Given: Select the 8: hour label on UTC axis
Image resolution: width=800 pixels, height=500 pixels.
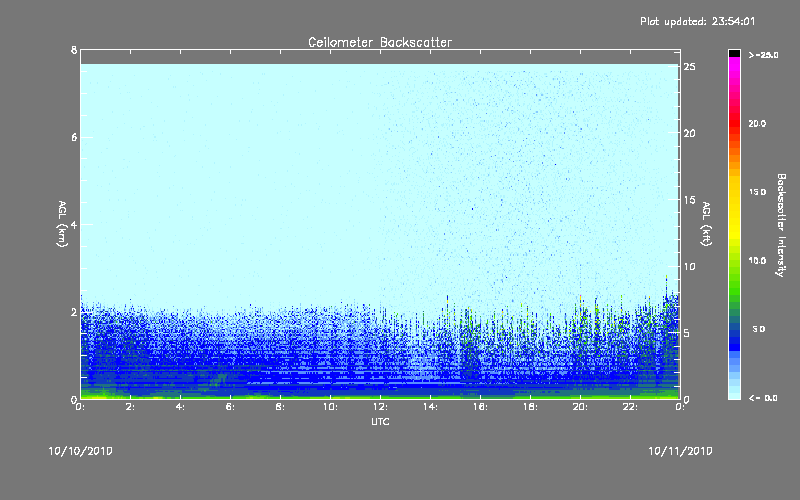Looking at the screenshot, I should [x=281, y=407].
